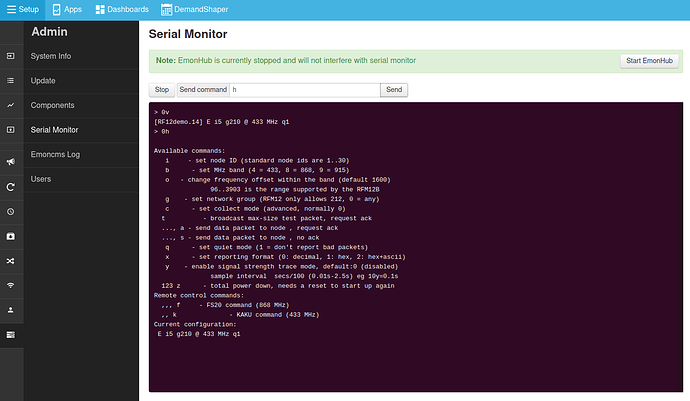Viewport: 690px width, 401px height.
Task: Open the Dashboards menu item
Action: click(122, 9)
